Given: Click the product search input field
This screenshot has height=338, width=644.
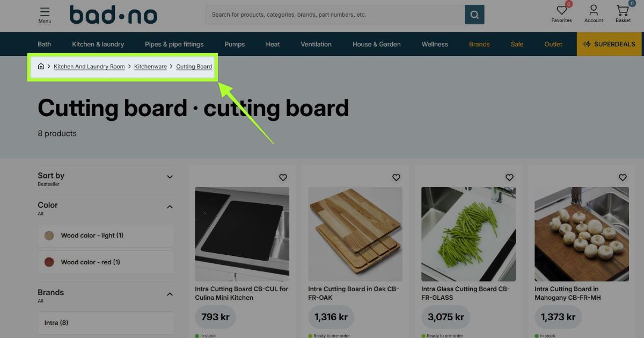Looking at the screenshot, I should [x=335, y=15].
